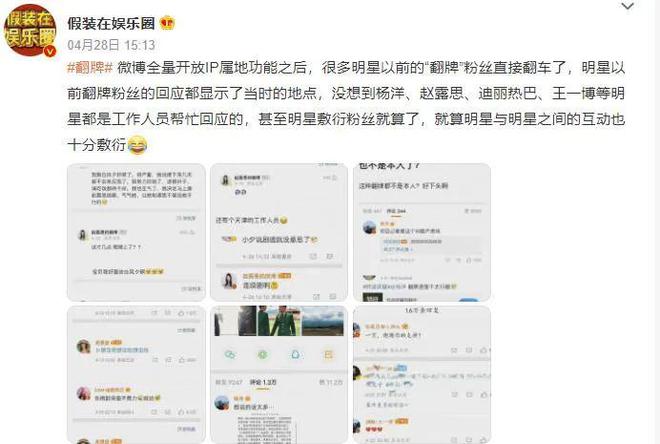This screenshot has height=444, width=660.
Task: Click the blue comment icon in middle thumbnail
Action: click(295, 354)
